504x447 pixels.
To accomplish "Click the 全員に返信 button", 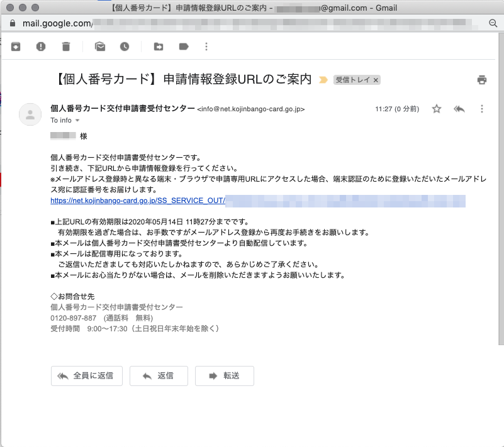I will coord(86,375).
